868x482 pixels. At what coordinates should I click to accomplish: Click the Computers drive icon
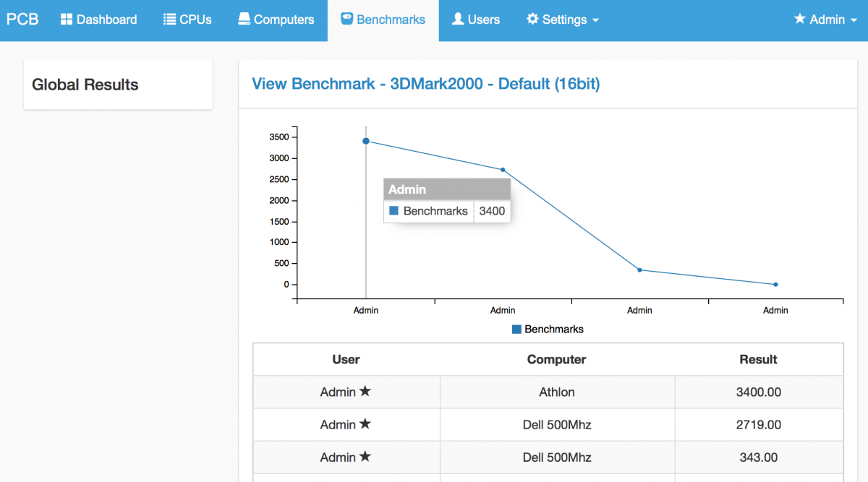click(244, 20)
